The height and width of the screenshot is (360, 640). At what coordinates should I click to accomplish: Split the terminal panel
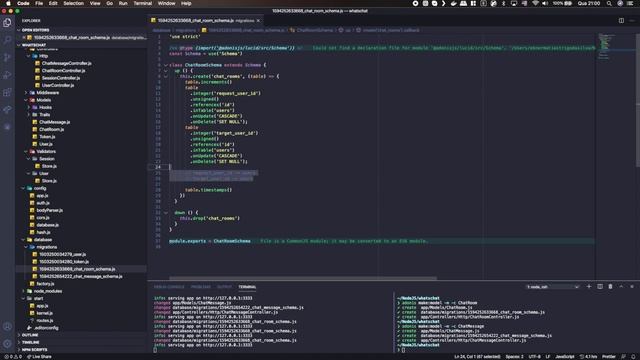coord(600,287)
